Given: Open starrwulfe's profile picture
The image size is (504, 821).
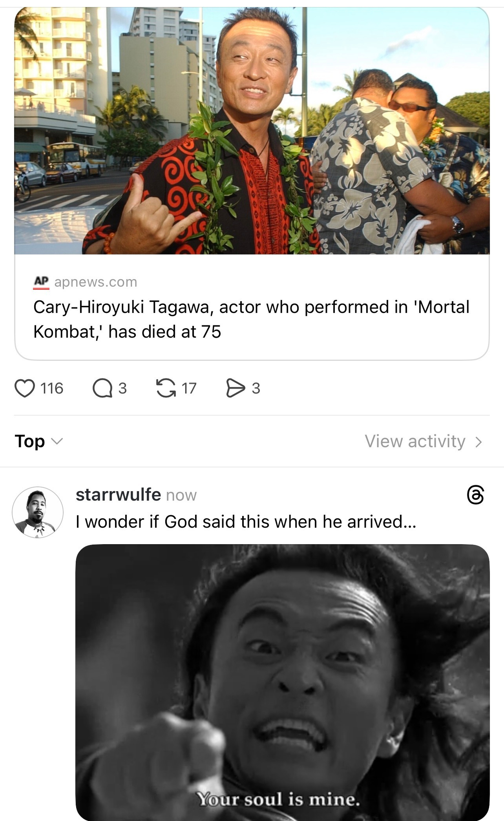Looking at the screenshot, I should 38,512.
